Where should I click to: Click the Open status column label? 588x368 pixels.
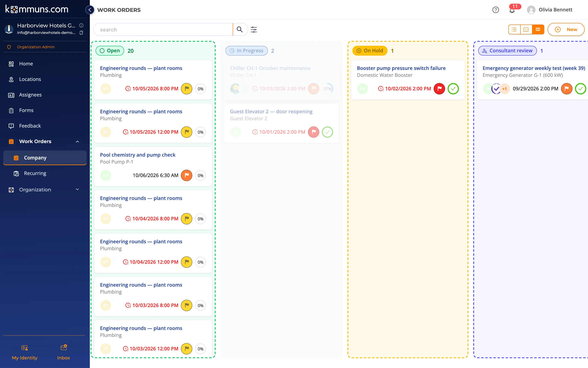pyautogui.click(x=110, y=51)
